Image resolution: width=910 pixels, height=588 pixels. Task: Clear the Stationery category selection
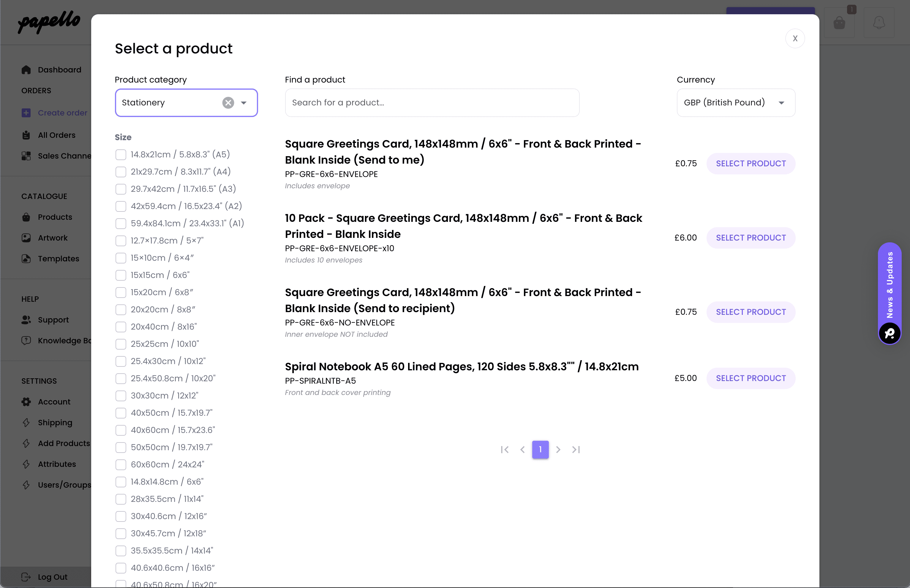pyautogui.click(x=228, y=103)
